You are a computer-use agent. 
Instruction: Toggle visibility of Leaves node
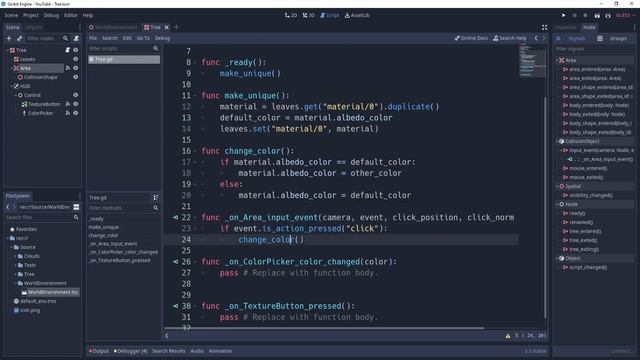76,59
